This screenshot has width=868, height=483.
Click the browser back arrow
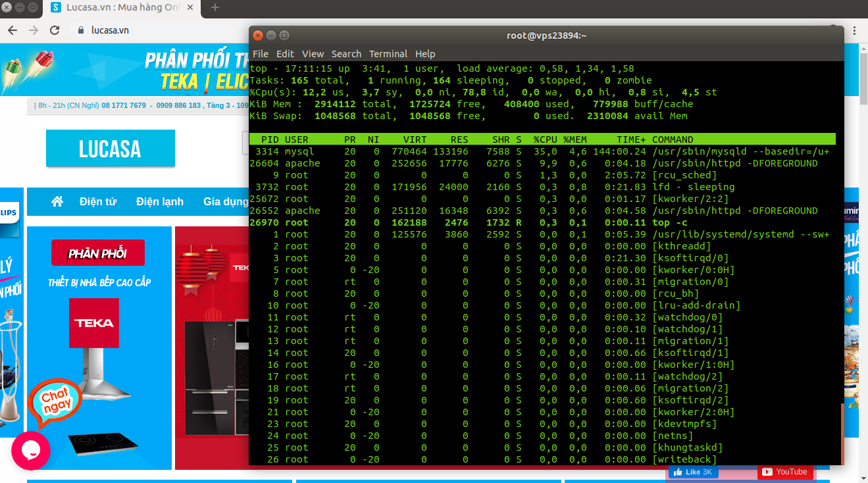(x=13, y=30)
